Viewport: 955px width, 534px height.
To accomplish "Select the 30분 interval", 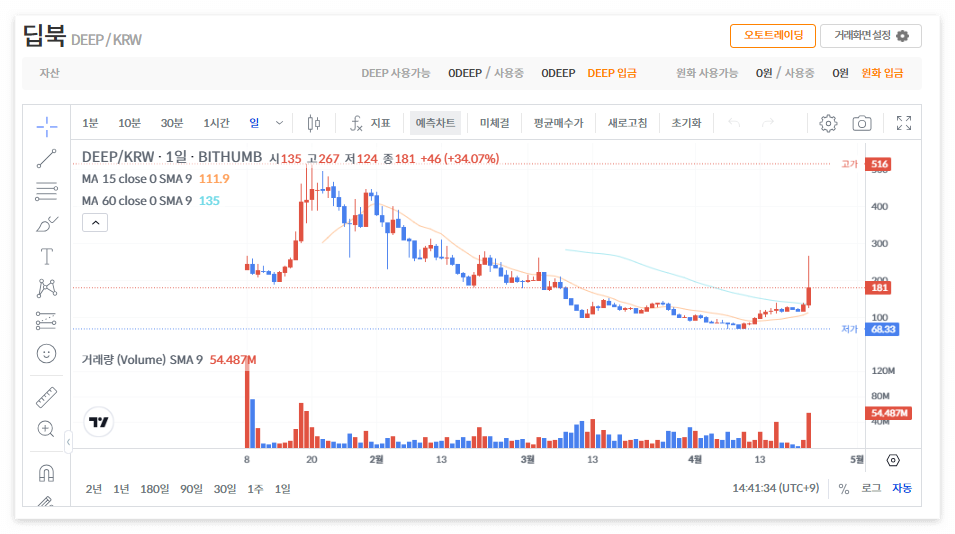I will [x=172, y=123].
